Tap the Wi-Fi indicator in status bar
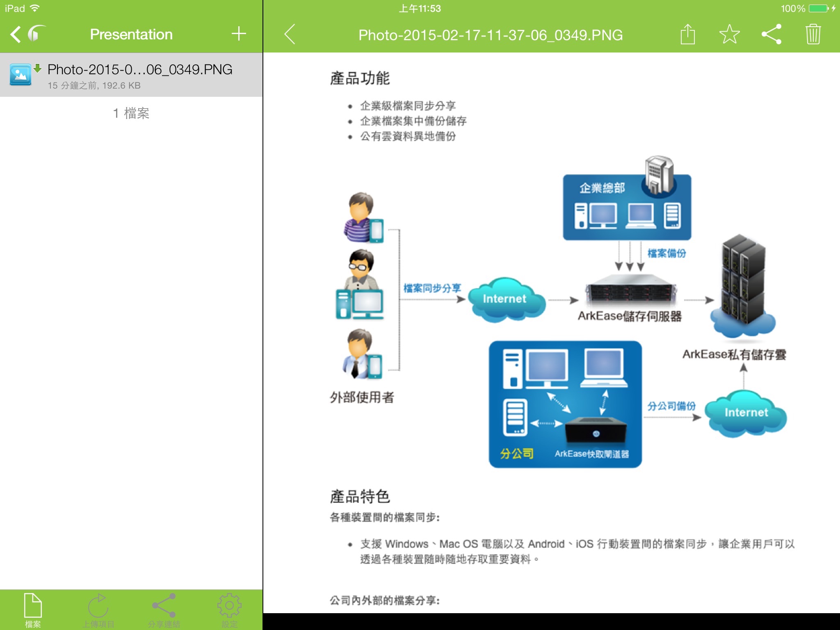Screen dimensions: 840x630 point(35,8)
